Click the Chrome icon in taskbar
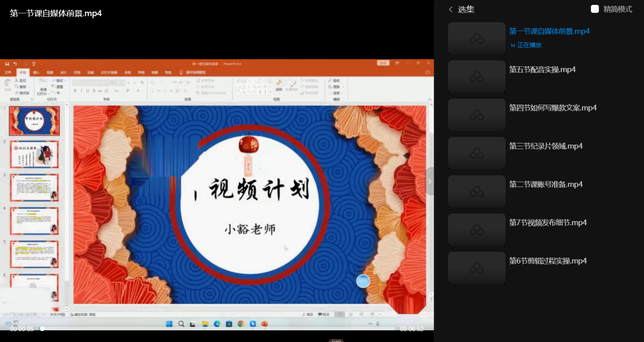The height and width of the screenshot is (342, 644). coord(241,324)
